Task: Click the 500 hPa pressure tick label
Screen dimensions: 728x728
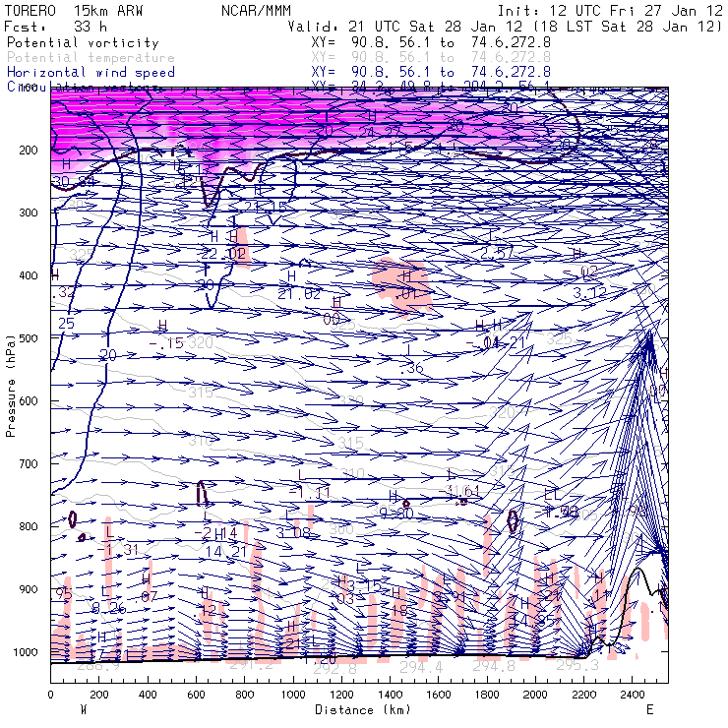Action: click(x=29, y=338)
